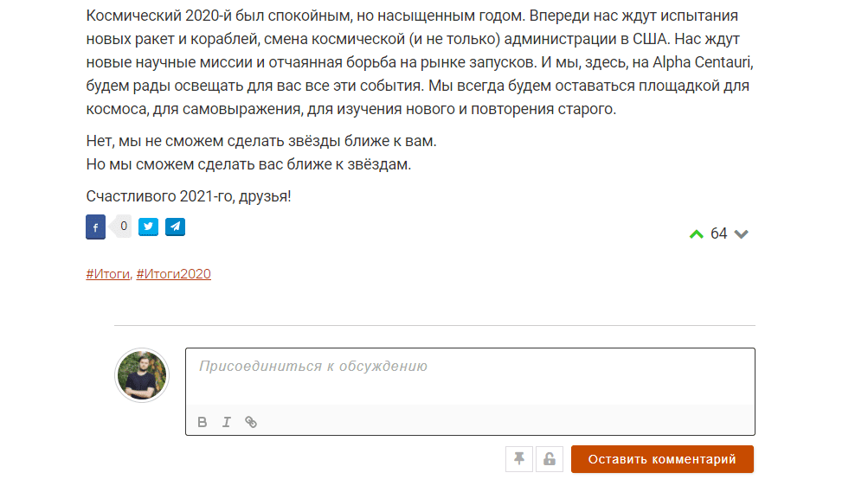Share the post on Facebook
868x492 pixels.
click(95, 227)
